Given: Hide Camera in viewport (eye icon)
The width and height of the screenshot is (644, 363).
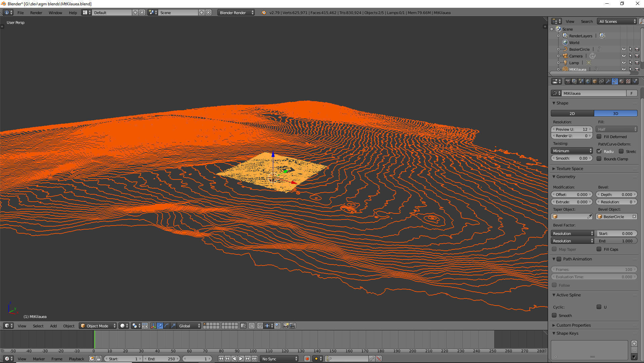Looking at the screenshot, I should (623, 56).
